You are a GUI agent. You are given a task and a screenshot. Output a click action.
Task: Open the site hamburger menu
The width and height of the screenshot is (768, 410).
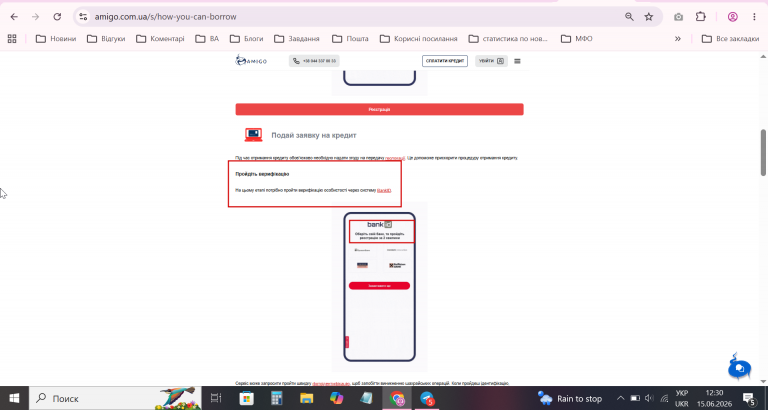pyautogui.click(x=517, y=61)
